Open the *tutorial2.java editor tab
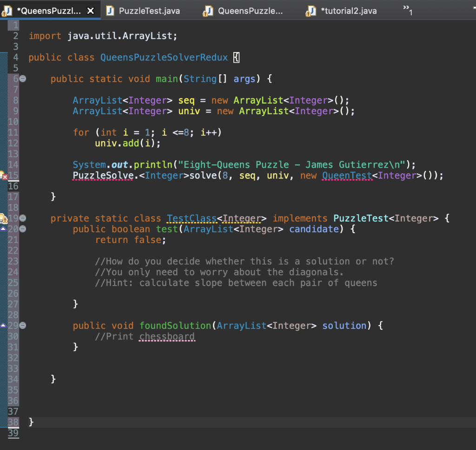The width and height of the screenshot is (476, 450). 349,10
